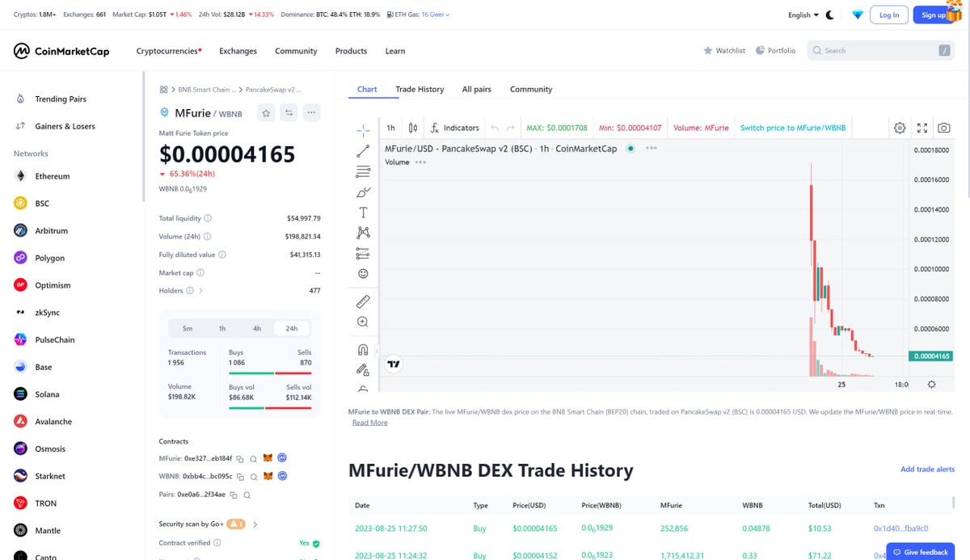
Task: Open the Indicators menu
Action: 454,128
